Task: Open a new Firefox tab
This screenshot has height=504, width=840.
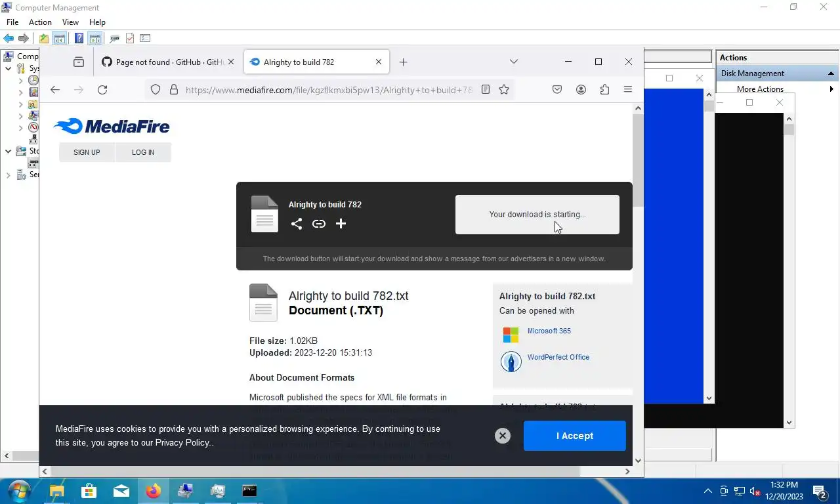Action: point(404,62)
